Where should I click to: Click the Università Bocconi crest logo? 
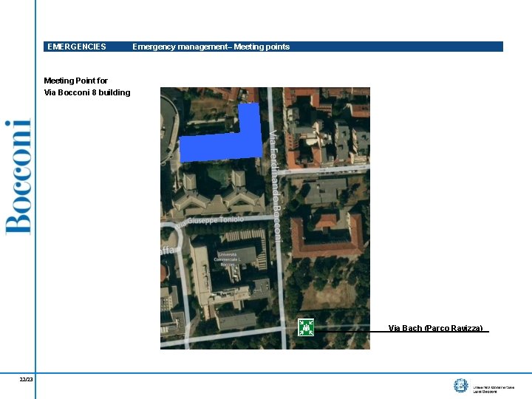(461, 386)
